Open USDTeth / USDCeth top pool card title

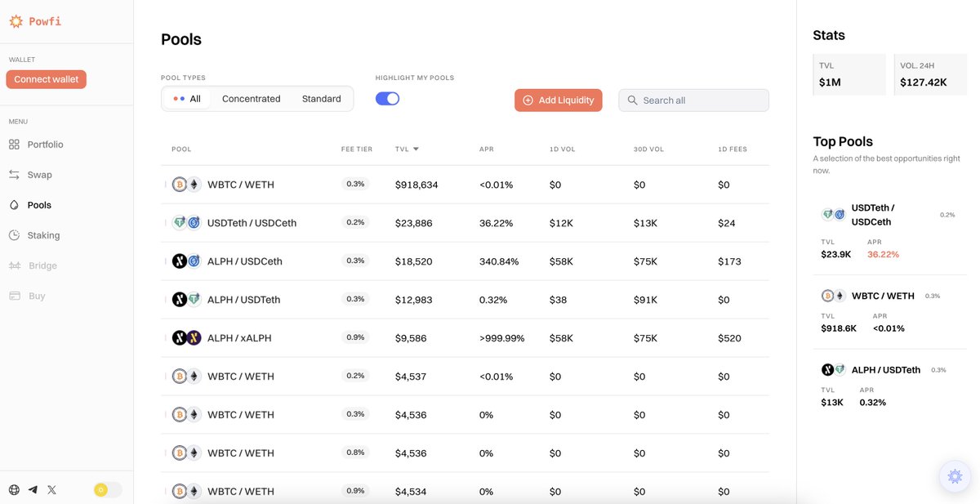click(873, 215)
